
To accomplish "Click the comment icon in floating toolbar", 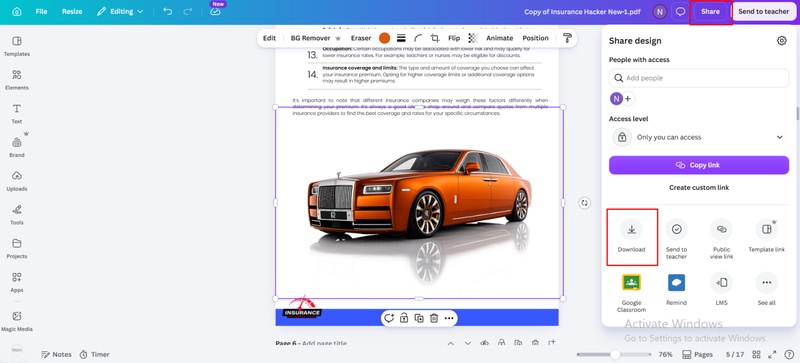I will (389, 318).
